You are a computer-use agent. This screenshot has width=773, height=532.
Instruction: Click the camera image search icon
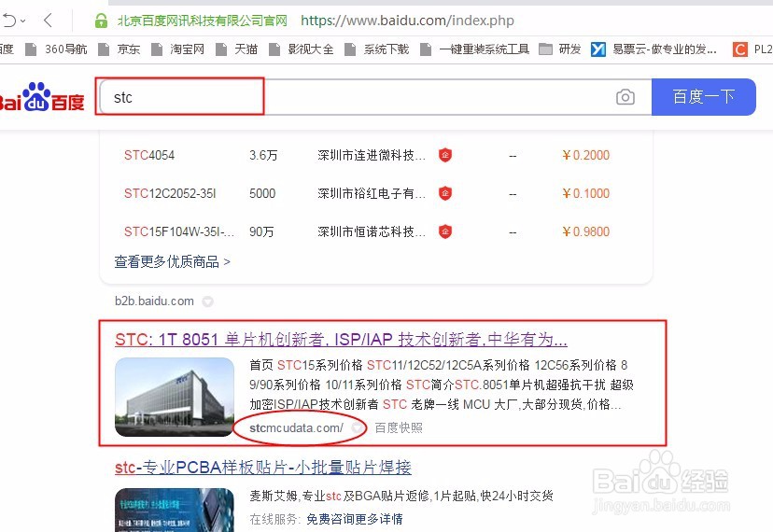coord(625,97)
